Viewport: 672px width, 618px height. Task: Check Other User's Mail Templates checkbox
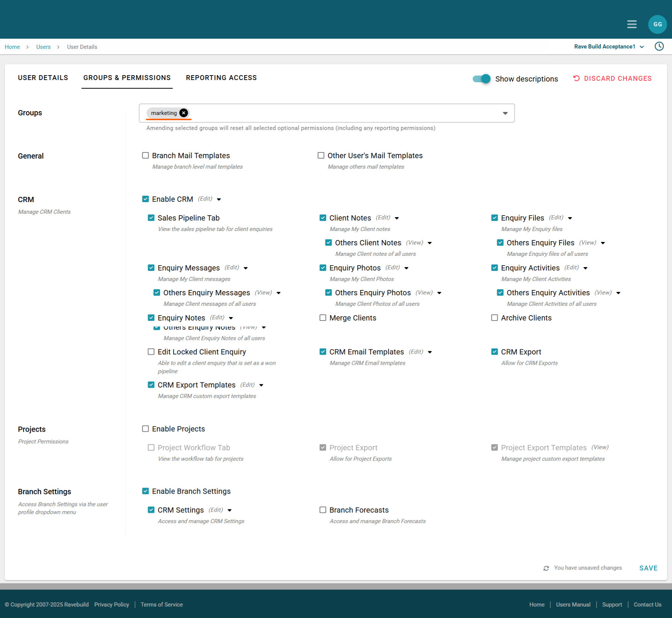click(x=321, y=156)
